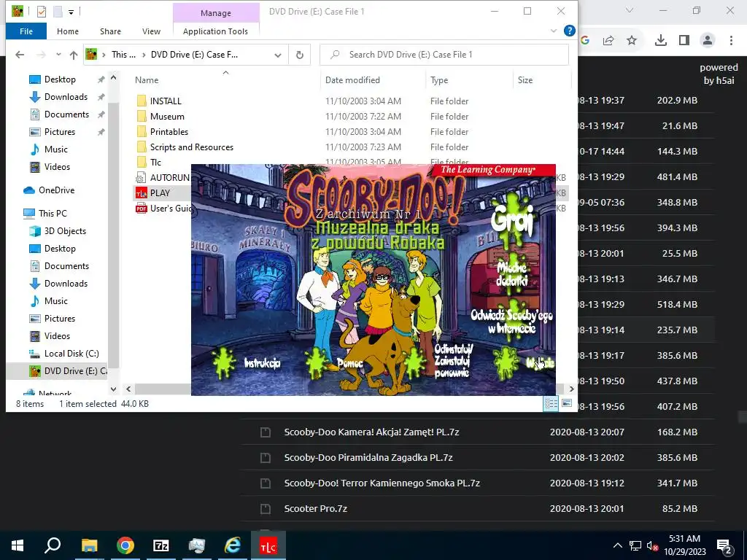
Task: Switch to the Share ribbon tab
Action: pos(110,31)
